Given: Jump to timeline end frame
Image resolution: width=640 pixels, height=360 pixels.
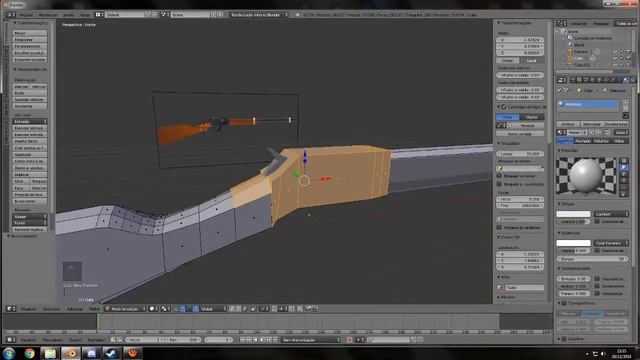Looking at the screenshot, I should pyautogui.click(x=276, y=340).
